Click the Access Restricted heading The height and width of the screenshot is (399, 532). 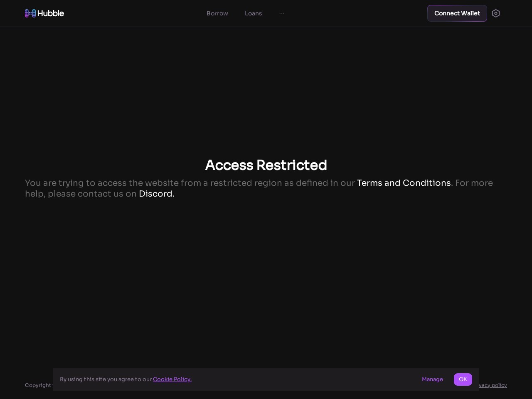266,165
